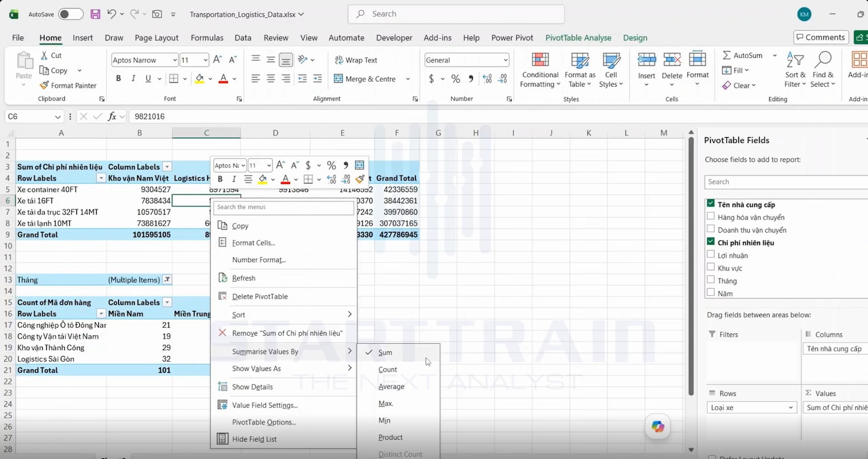The width and height of the screenshot is (868, 459).
Task: Open the Aptos Narrow font name dropdown
Action: tap(174, 60)
